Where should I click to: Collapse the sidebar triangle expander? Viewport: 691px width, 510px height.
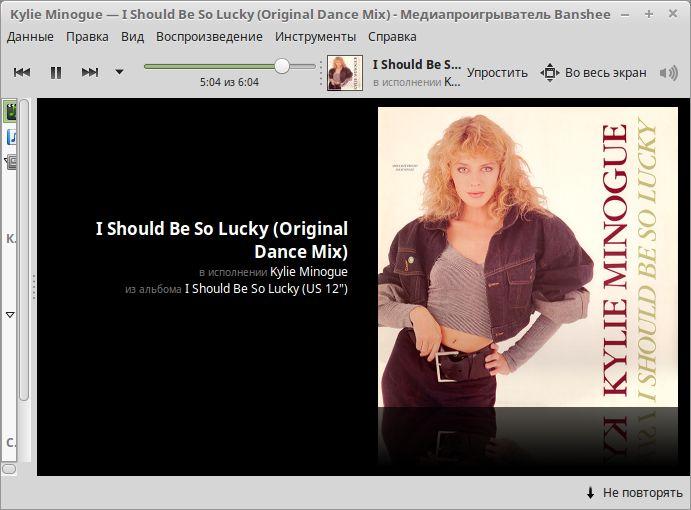11,314
